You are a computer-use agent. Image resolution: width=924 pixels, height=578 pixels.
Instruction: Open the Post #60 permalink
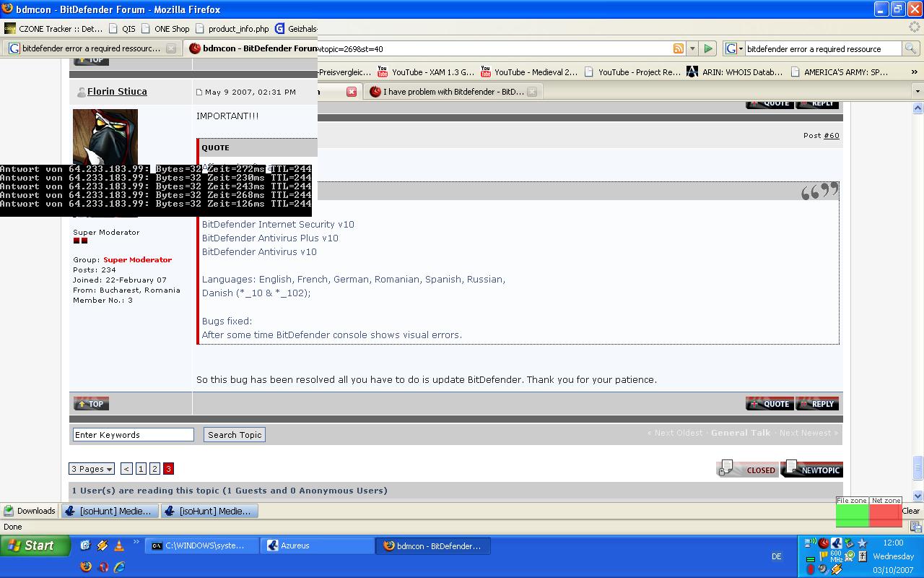pyautogui.click(x=832, y=135)
